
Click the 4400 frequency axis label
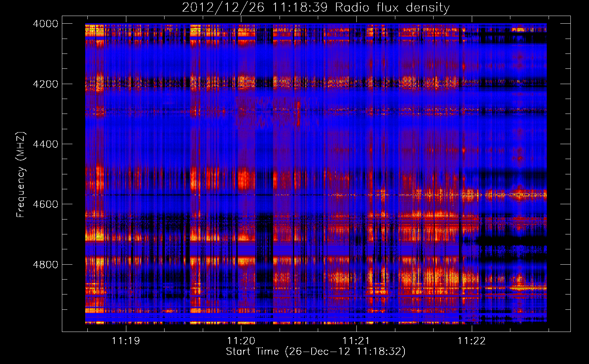point(46,144)
